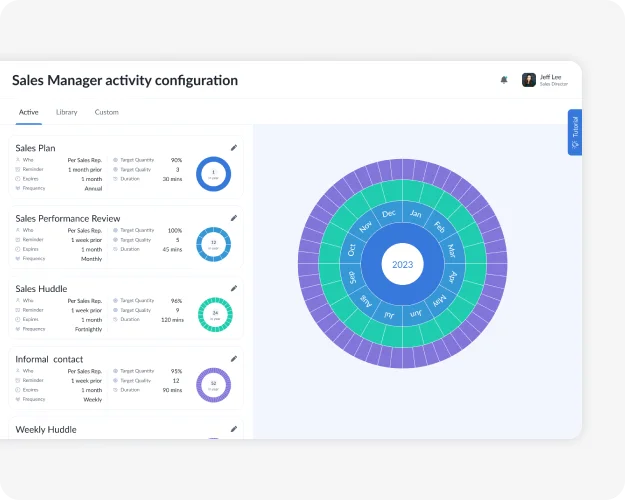Select the 2023 center of the wheel

[x=402, y=265]
